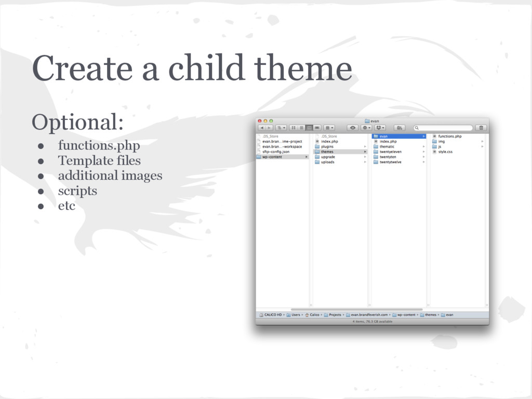Select the thematic theme folder

pyautogui.click(x=399, y=147)
